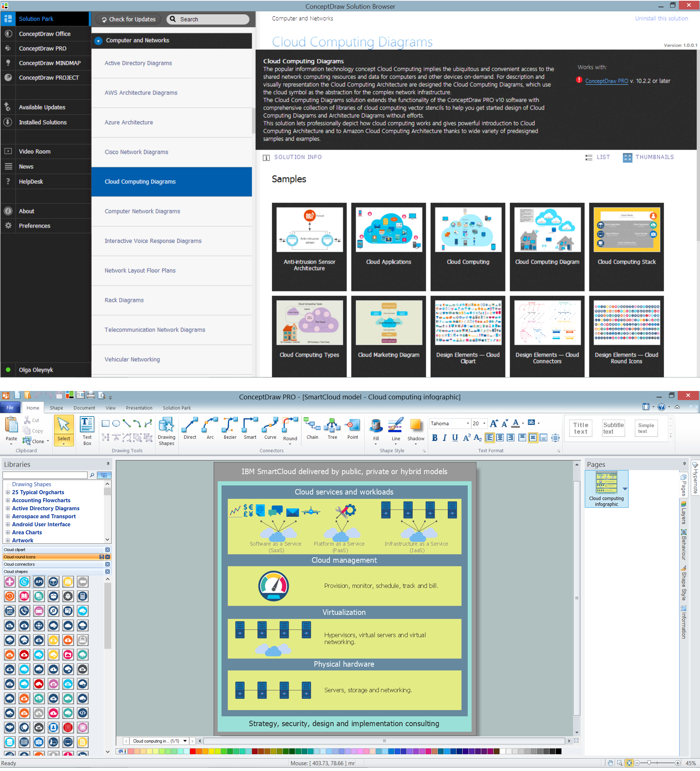Expand Accounting Flowcharts library
Screen dimensions: 700x771
(8, 500)
